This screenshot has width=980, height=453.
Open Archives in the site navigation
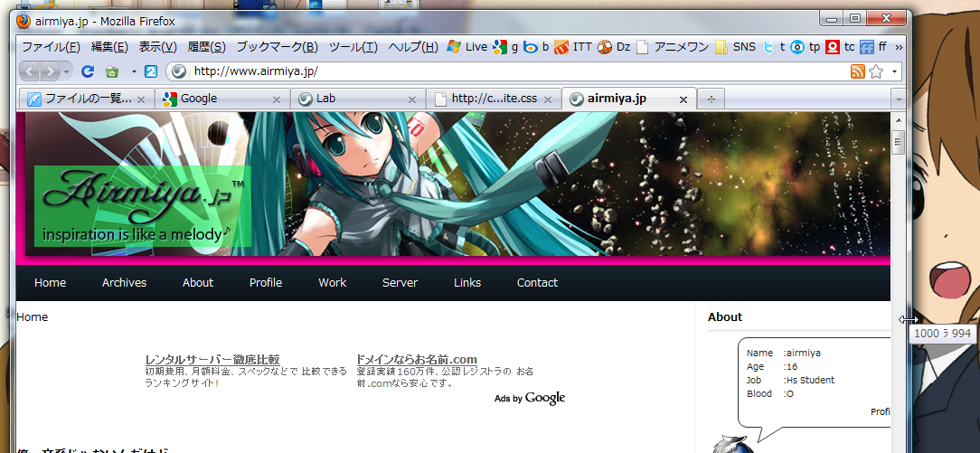tap(125, 283)
